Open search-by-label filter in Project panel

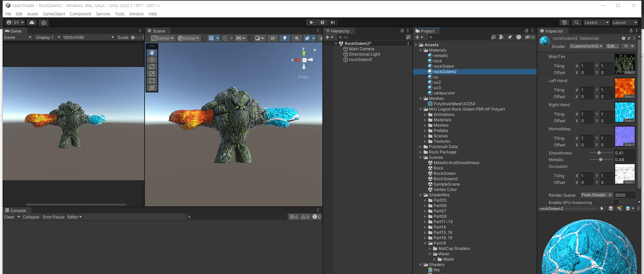(x=510, y=37)
